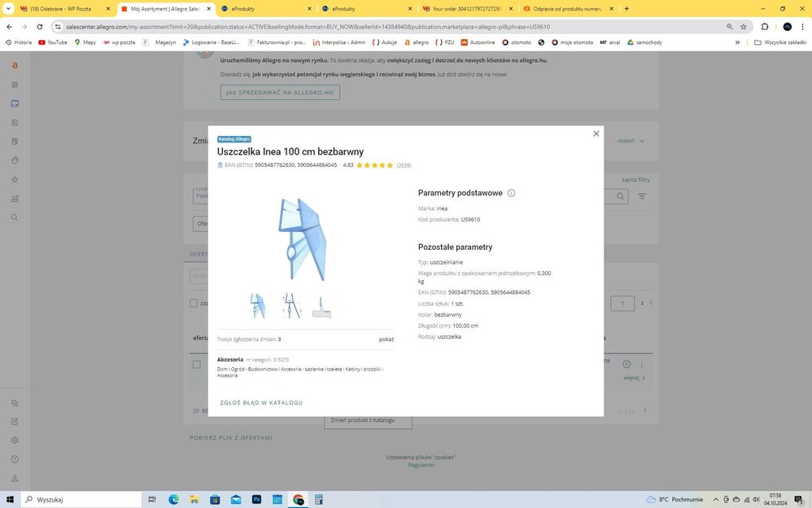Click the star rating in product header
Screen dimensions: 812x508
[374, 165]
